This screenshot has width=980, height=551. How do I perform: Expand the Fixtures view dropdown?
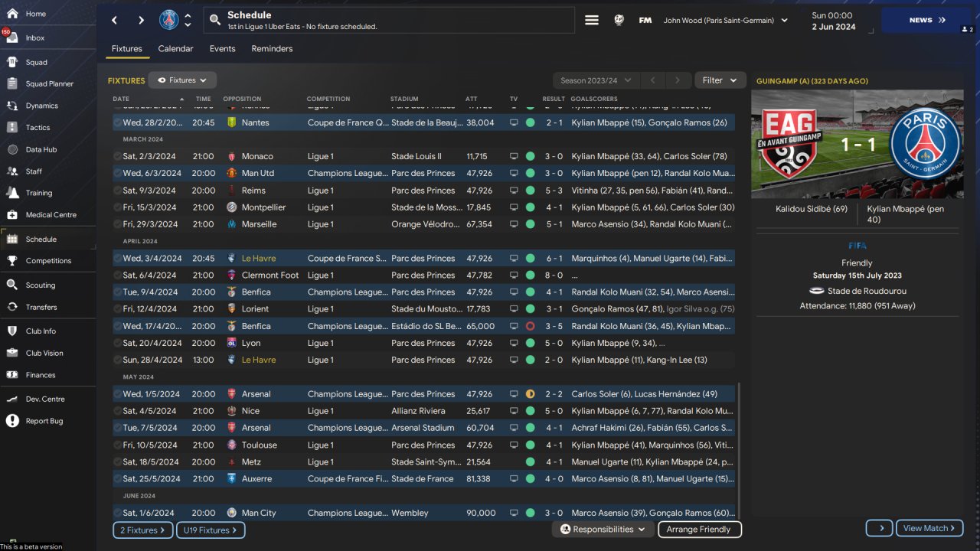click(x=182, y=80)
